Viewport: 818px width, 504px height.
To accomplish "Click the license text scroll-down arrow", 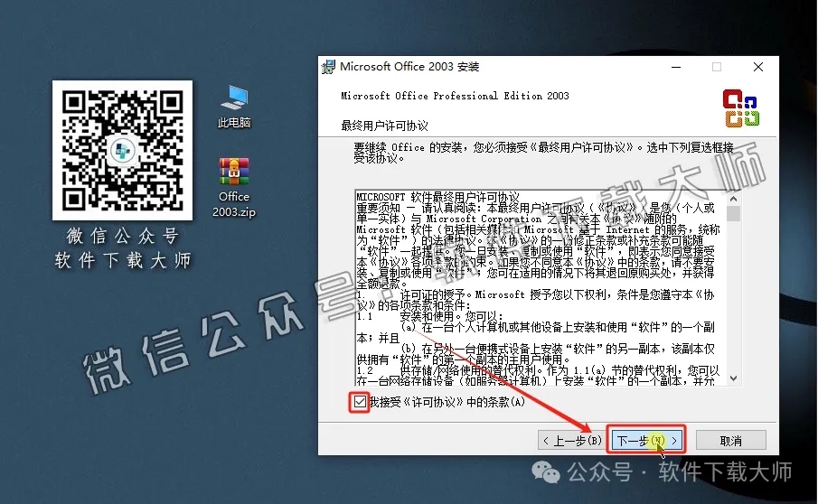I will point(733,378).
